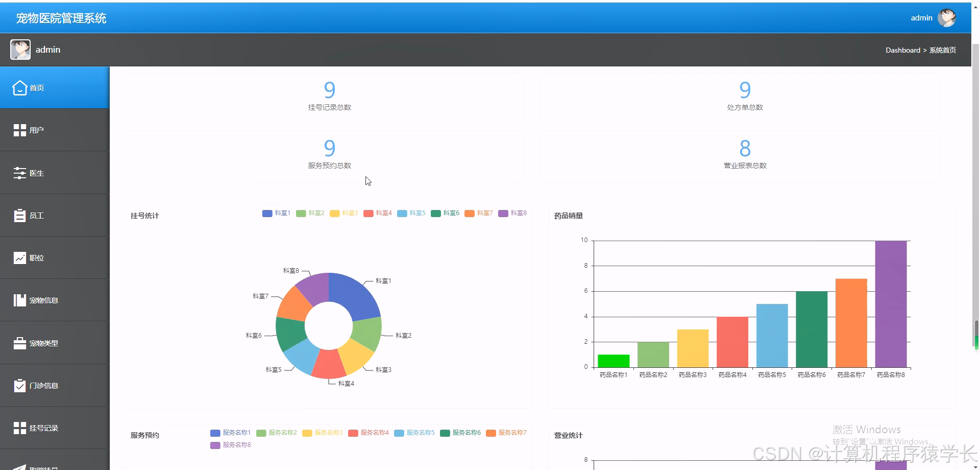Open the 挂号记录 menu item
Image resolution: width=980 pixels, height=470 pixels.
click(x=55, y=428)
